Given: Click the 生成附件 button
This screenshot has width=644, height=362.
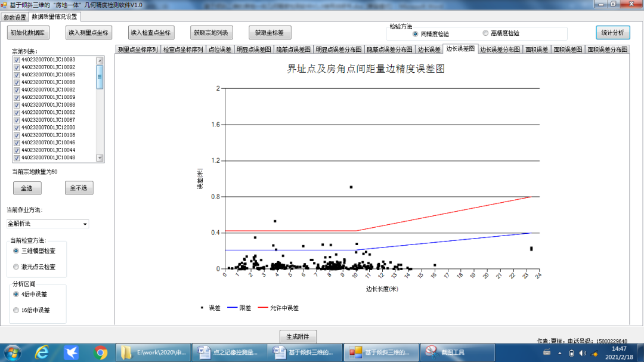Looking at the screenshot, I should tap(298, 336).
